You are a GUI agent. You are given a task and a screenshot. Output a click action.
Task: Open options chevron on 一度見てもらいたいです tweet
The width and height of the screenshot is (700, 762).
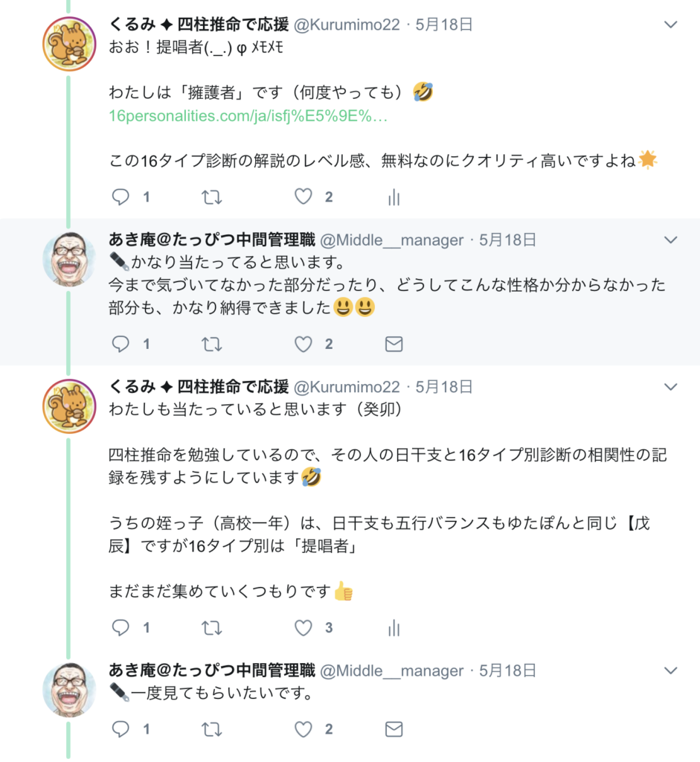click(x=670, y=671)
